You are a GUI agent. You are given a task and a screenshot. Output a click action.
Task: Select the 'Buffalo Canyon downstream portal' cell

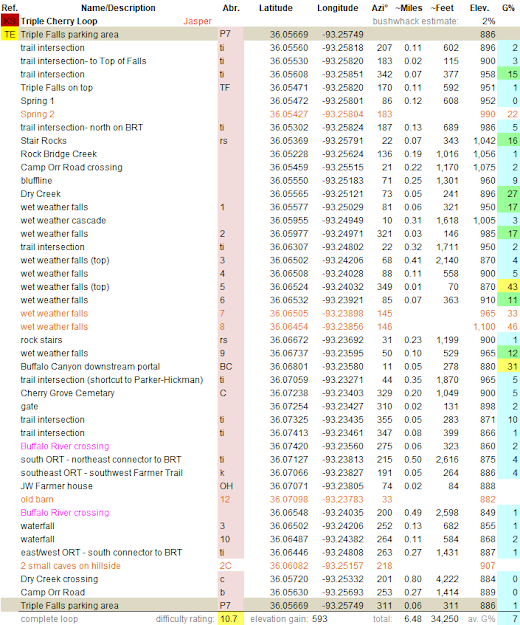90,367
